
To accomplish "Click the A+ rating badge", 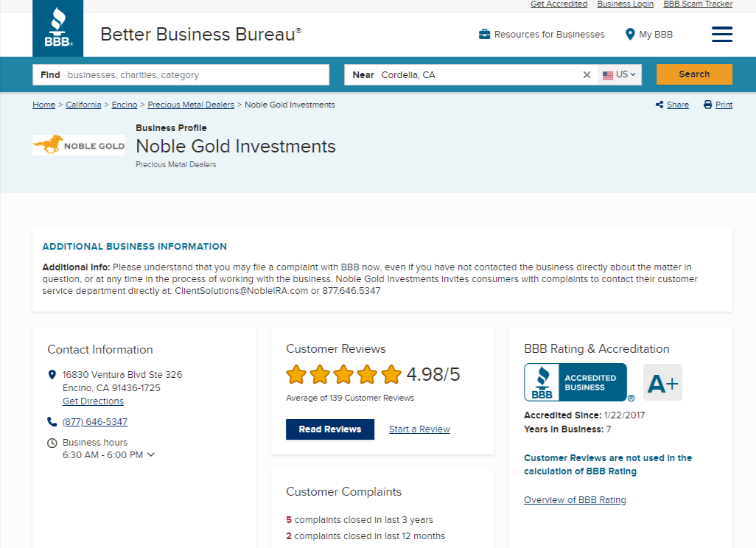I will tap(663, 383).
